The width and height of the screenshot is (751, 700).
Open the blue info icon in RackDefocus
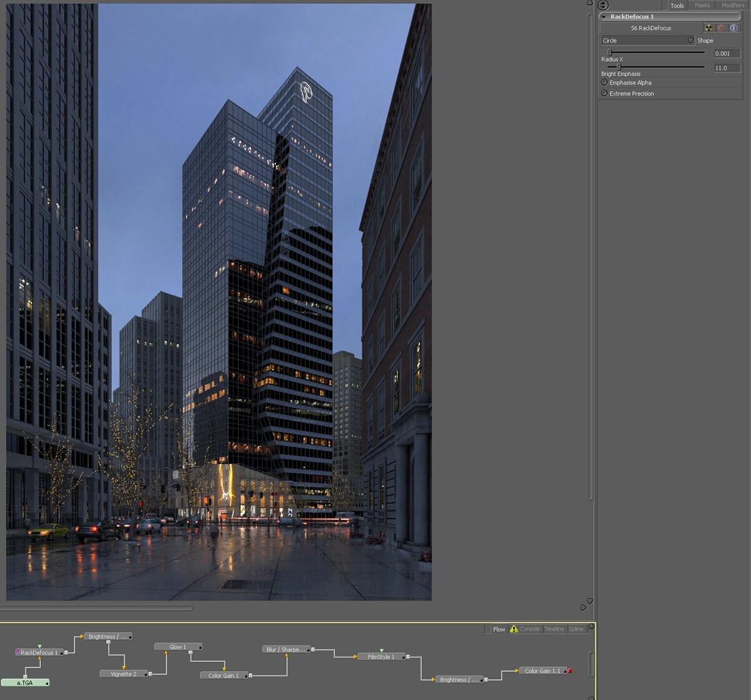733,28
